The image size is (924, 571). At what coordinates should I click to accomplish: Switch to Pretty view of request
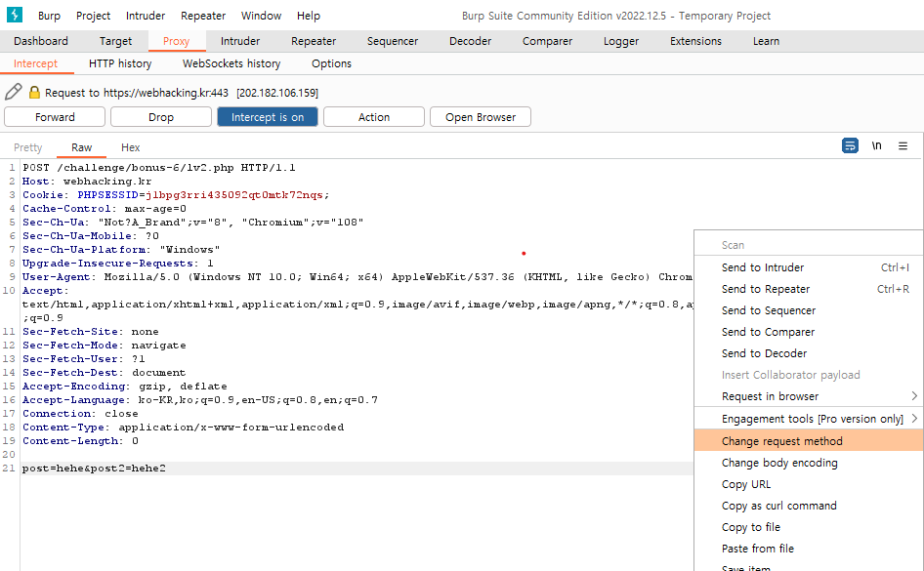click(27, 147)
